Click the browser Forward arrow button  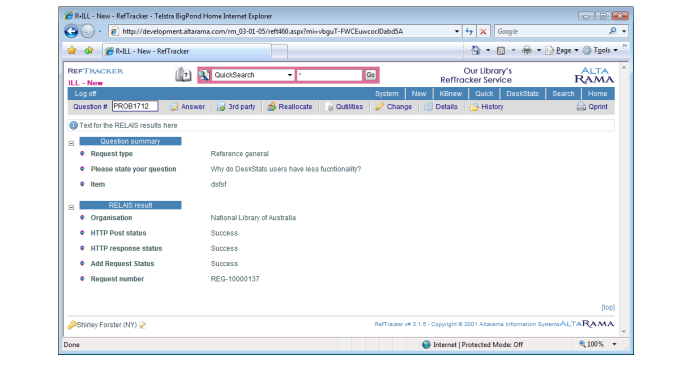[88, 31]
